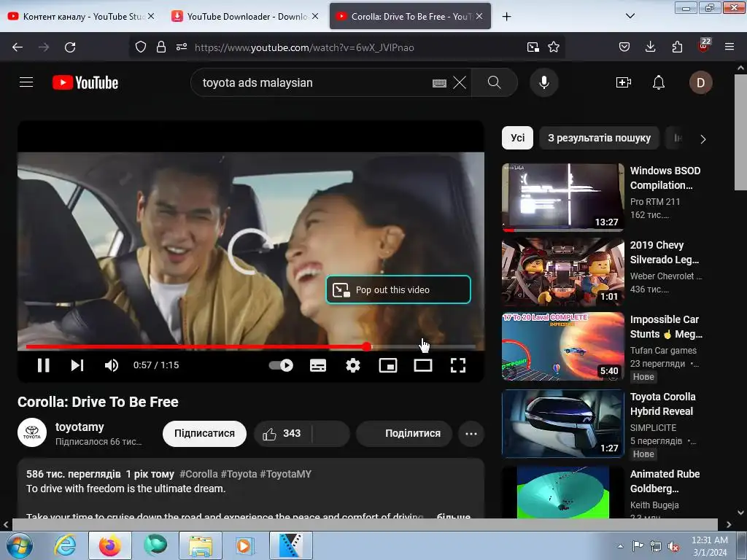
Task: Show hidden tray icons arrow
Action: tap(620, 546)
